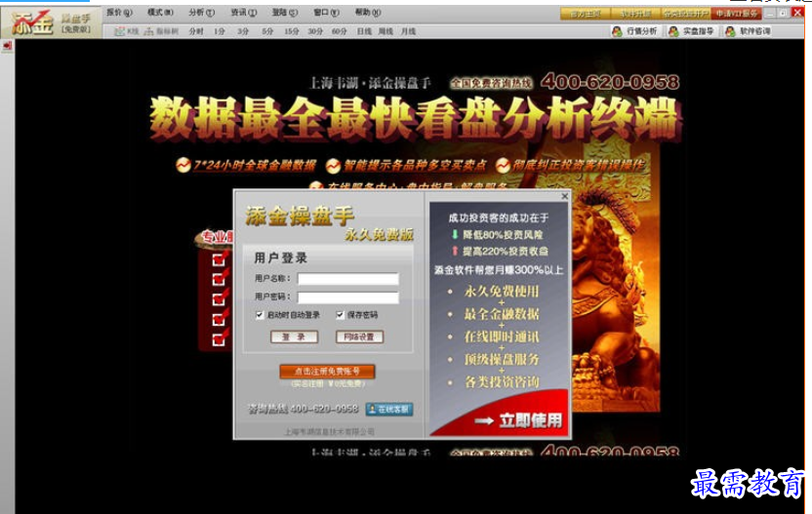Click the second gold button in title bar
The image size is (812, 514).
pyautogui.click(x=635, y=14)
